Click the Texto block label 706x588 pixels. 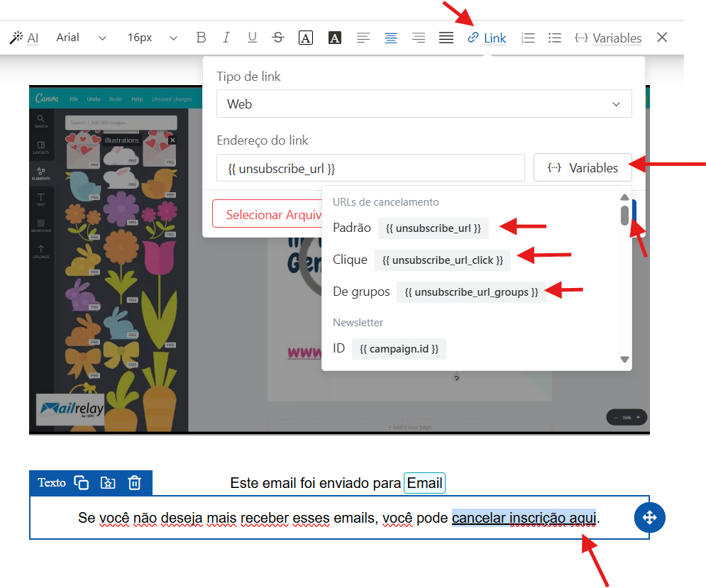coord(51,482)
